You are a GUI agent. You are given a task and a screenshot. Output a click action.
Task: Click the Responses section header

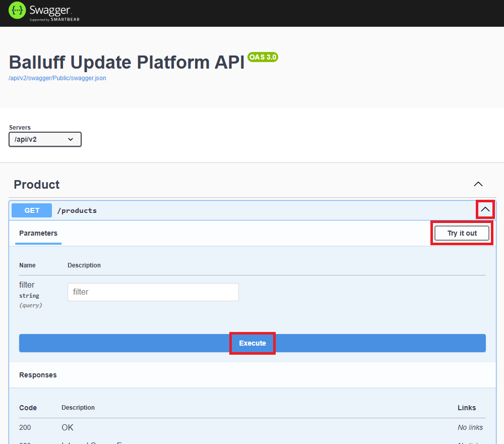(38, 375)
